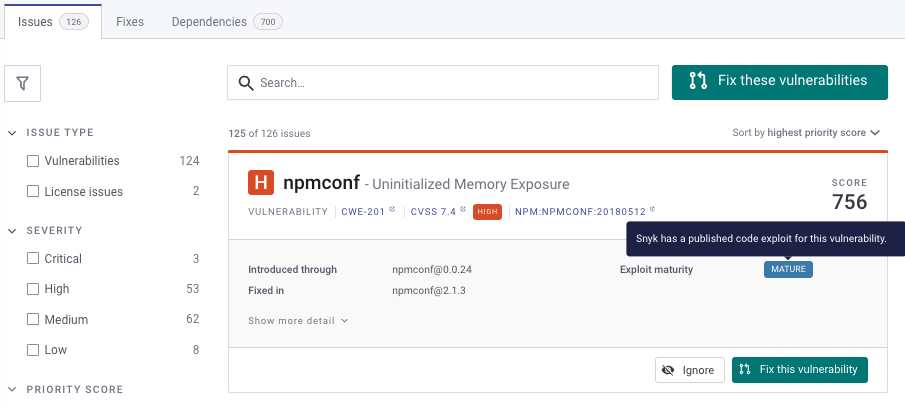Check the Low severity filter checkbox

33,350
